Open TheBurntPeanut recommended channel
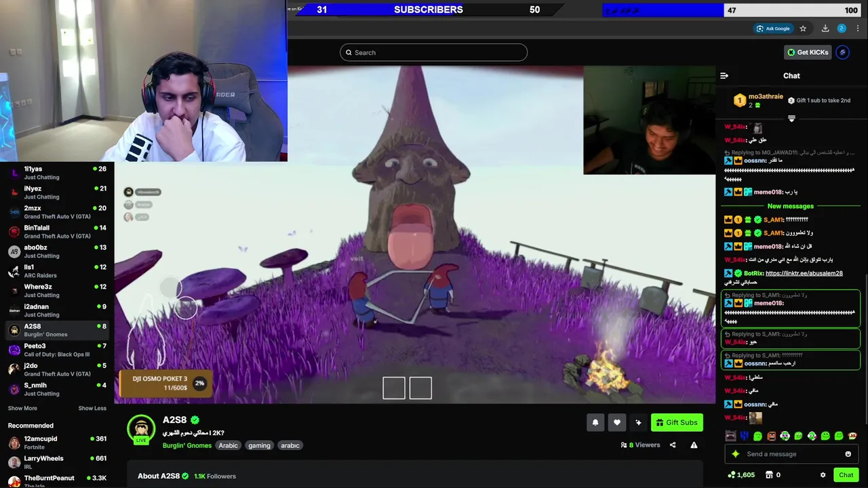This screenshot has height=488, width=868. point(57,480)
